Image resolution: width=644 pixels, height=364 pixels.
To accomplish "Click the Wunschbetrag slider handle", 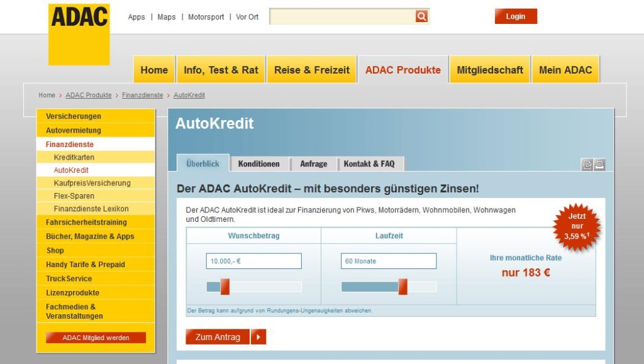I will (x=225, y=287).
